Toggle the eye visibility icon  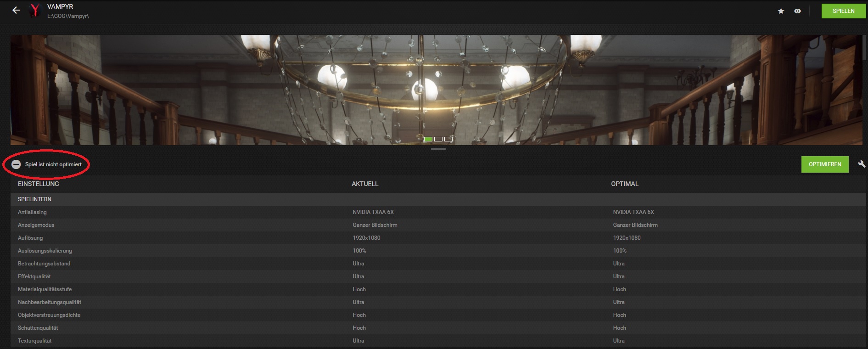coord(797,11)
